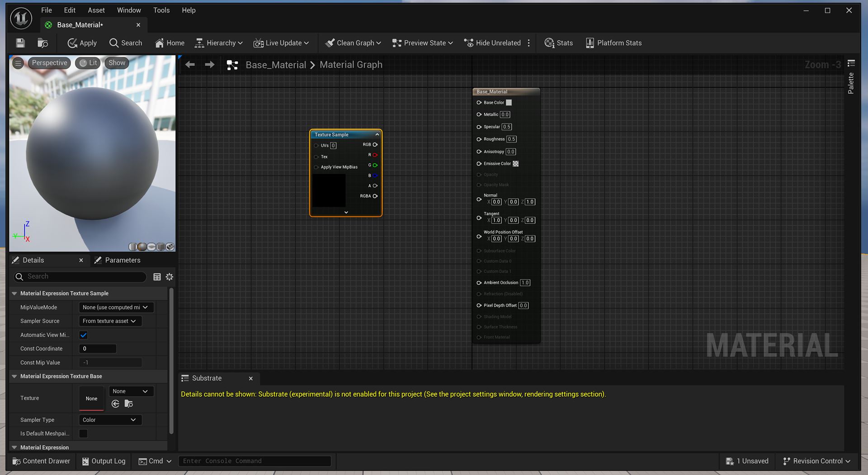Click the Save material icon

(20, 43)
